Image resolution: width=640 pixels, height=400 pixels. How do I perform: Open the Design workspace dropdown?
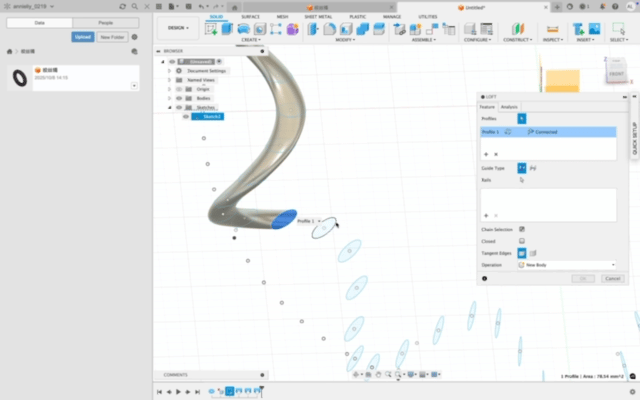(180, 28)
